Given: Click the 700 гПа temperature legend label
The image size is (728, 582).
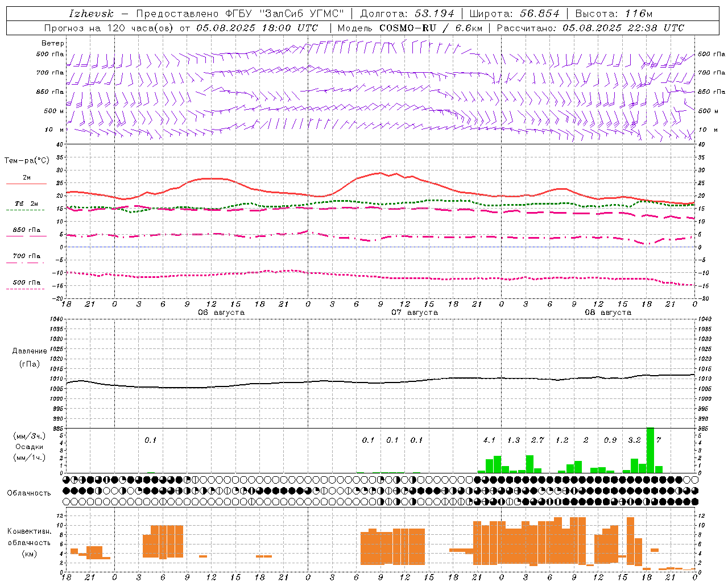Looking at the screenshot, I should [x=27, y=256].
